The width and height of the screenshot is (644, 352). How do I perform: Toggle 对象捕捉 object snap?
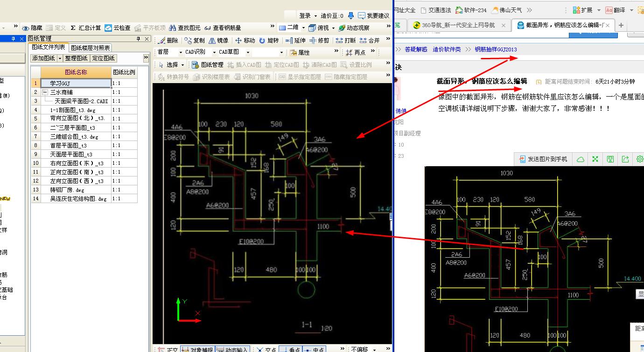(x=197, y=349)
